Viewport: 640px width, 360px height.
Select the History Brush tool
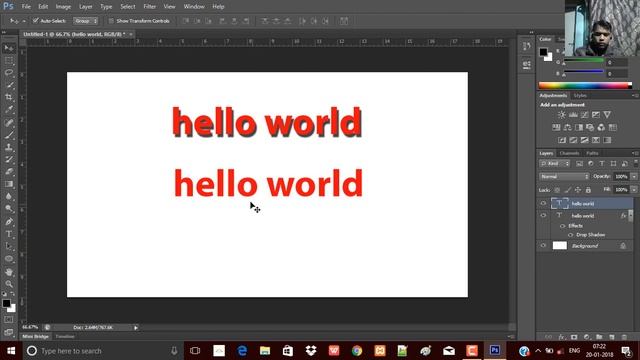9,159
